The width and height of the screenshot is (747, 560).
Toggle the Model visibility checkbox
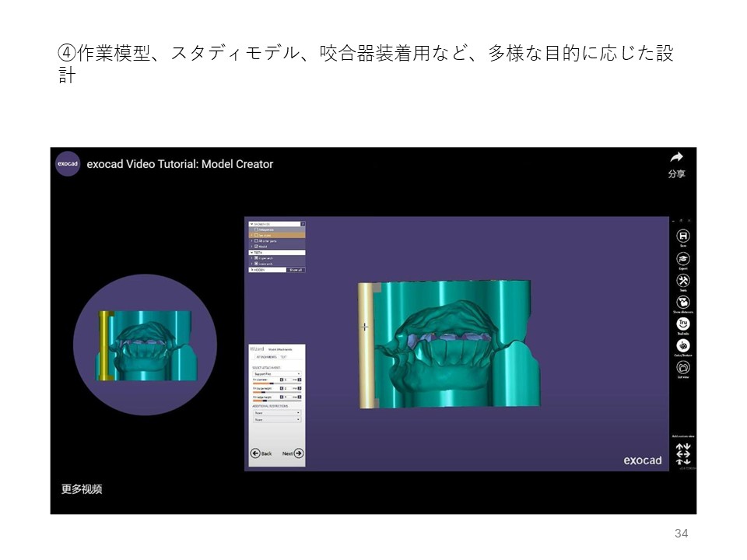(255, 247)
